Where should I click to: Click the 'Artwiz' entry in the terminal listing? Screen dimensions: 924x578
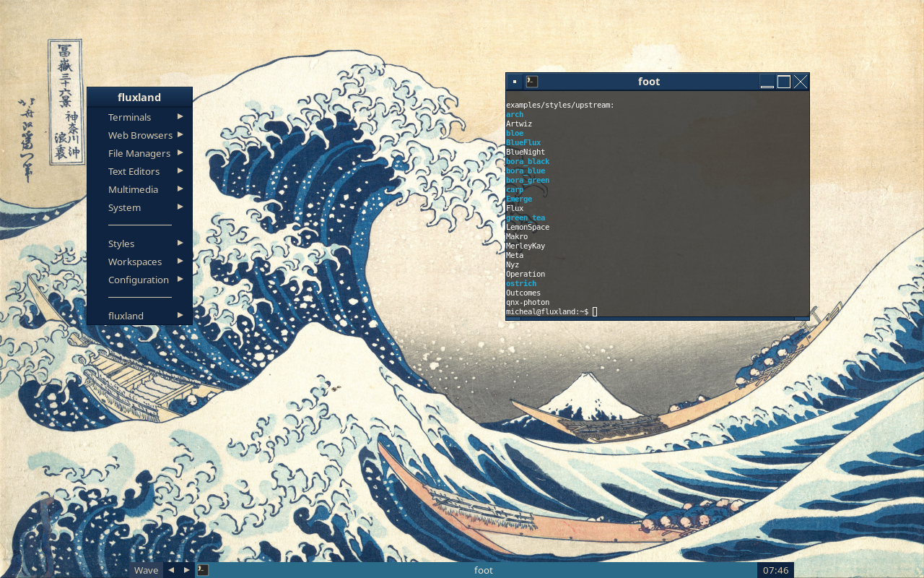click(x=519, y=124)
